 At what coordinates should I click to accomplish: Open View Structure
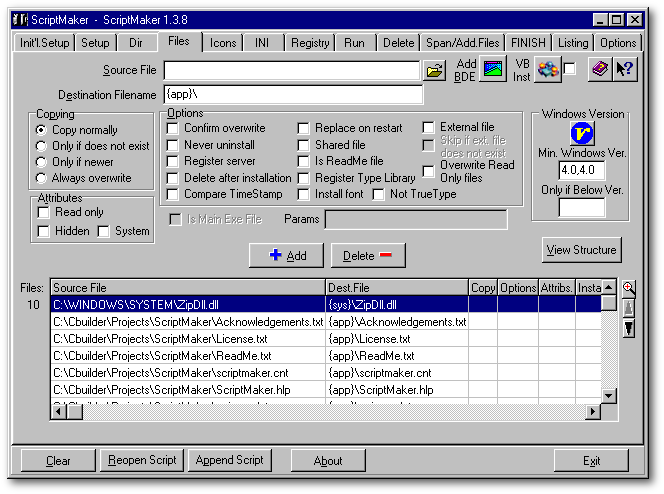tap(581, 250)
